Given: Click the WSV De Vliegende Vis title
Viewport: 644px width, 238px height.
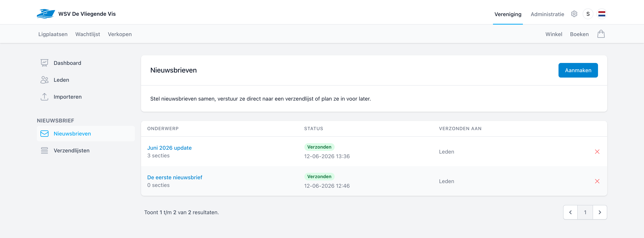Looking at the screenshot, I should 87,14.
